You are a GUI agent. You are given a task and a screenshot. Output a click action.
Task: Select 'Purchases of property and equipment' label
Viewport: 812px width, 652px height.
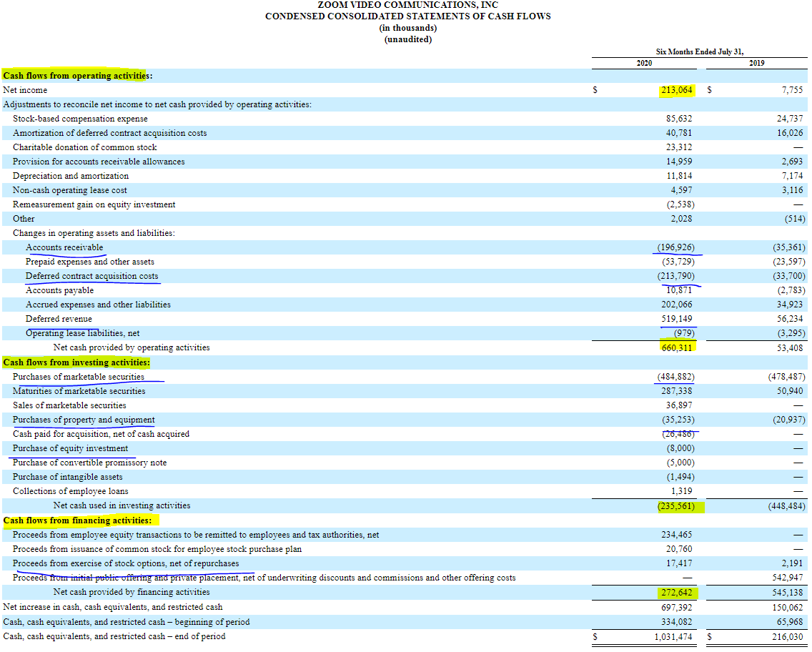click(84, 420)
